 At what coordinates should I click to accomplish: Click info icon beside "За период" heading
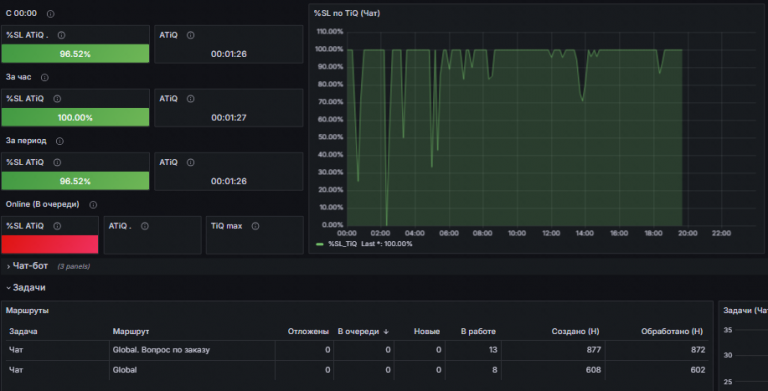[x=60, y=141]
